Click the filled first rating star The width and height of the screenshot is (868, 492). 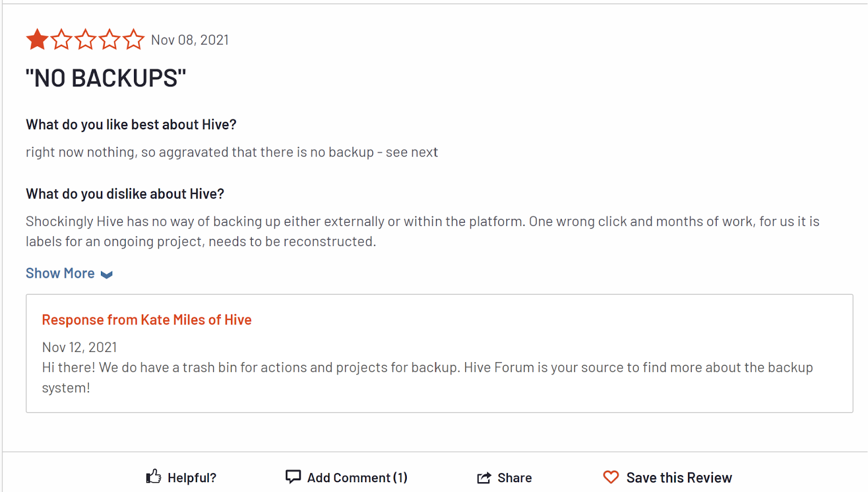(x=37, y=40)
